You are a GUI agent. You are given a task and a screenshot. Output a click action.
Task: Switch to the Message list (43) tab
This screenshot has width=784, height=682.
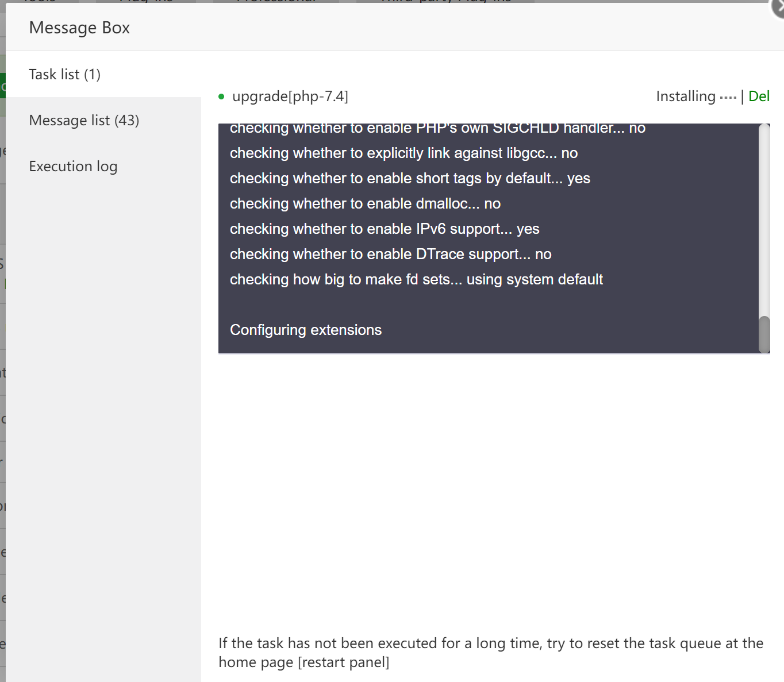click(84, 121)
